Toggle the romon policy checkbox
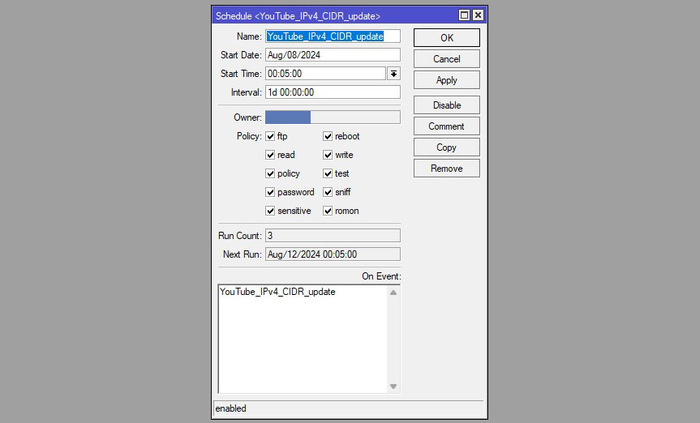Screen dimensions: 700x423 coord(327,211)
